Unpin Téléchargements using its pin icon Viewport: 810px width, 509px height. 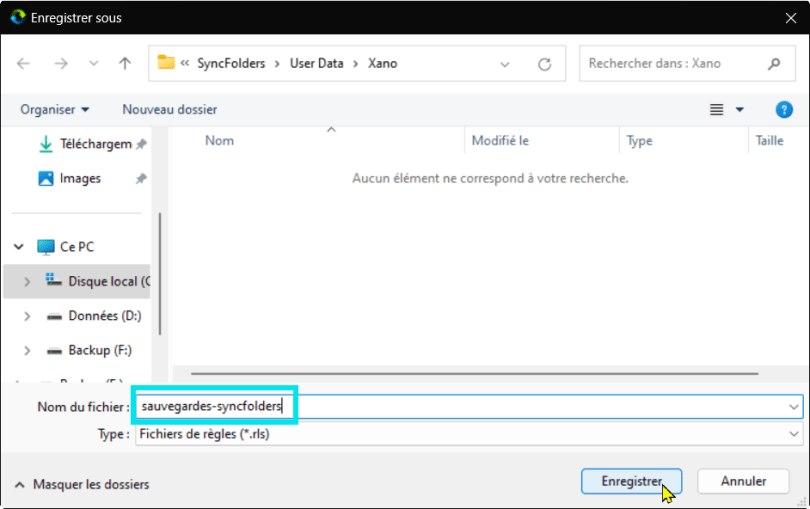(x=141, y=144)
